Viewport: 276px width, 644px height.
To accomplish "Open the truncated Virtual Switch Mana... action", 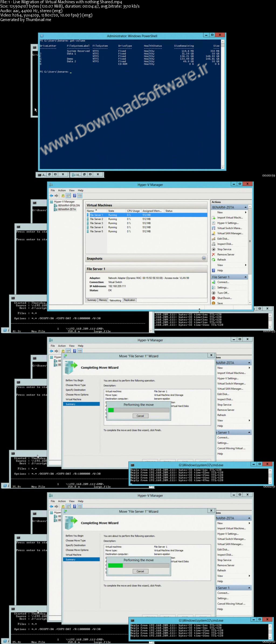I will pos(230,228).
